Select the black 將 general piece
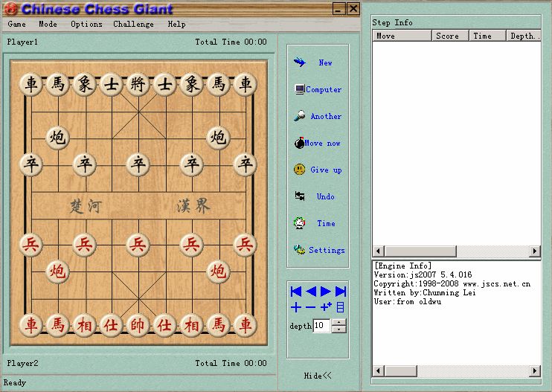Viewport: 552px width, 392px height. [138, 85]
